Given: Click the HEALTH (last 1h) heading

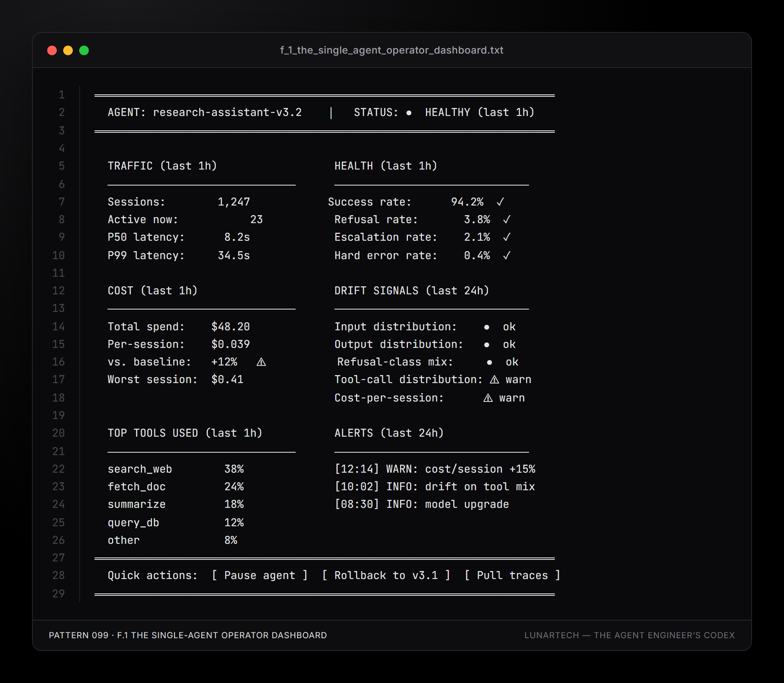Looking at the screenshot, I should [x=386, y=166].
